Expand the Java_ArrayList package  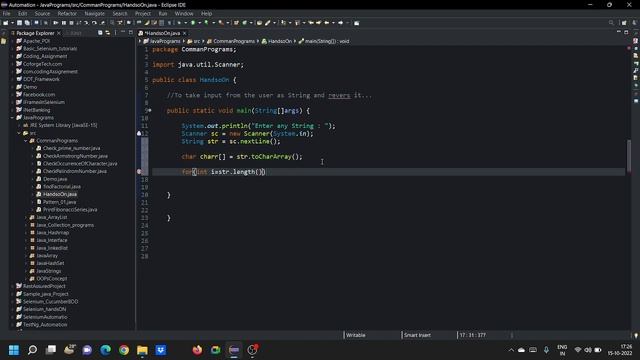25,217
